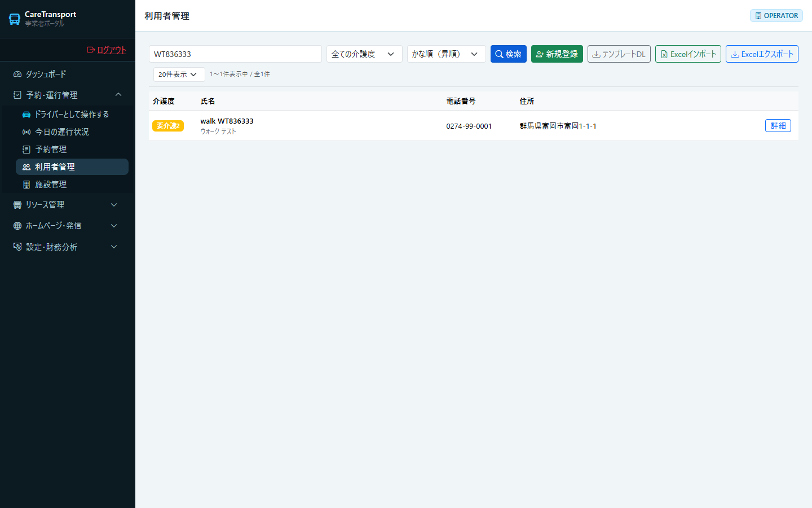The image size is (812, 508).
Task: Go to 予約管理 list icon
Action: pyautogui.click(x=27, y=149)
